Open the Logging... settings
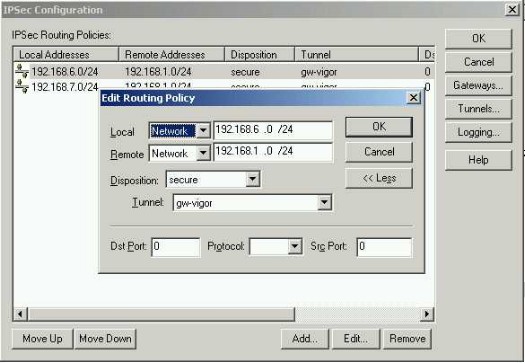The height and width of the screenshot is (363, 525). (x=478, y=133)
